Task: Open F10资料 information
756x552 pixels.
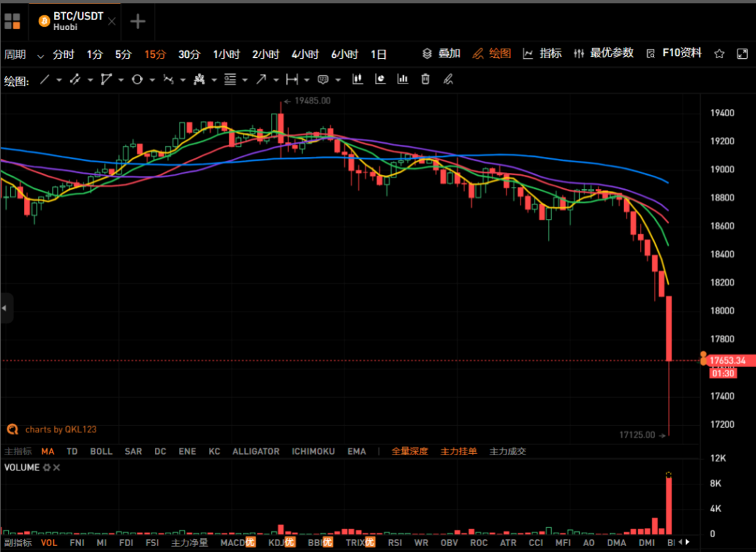Action: point(675,53)
